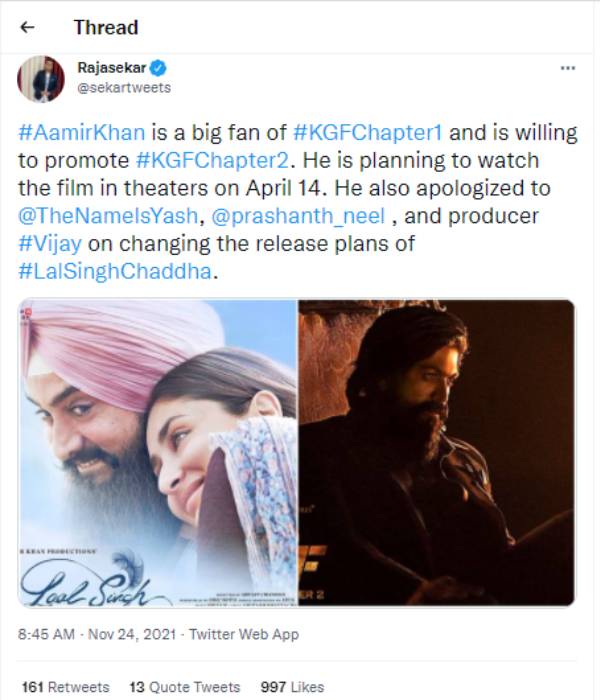Open the KGF Chapter 2 poster image

[436, 453]
